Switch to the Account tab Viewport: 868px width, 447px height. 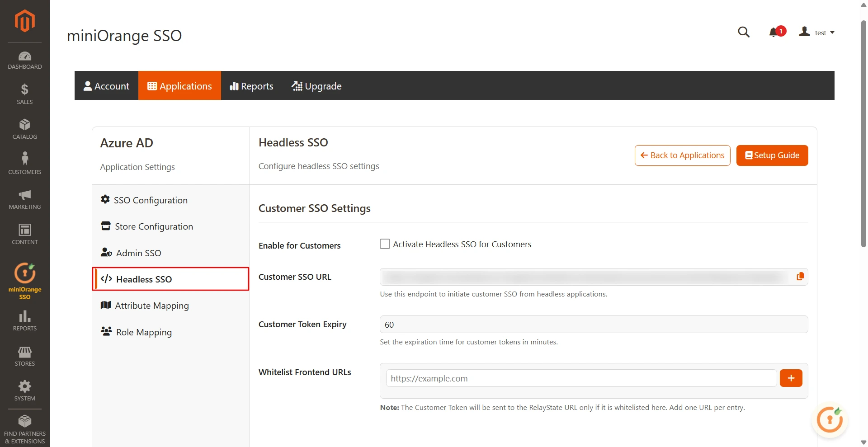106,85
